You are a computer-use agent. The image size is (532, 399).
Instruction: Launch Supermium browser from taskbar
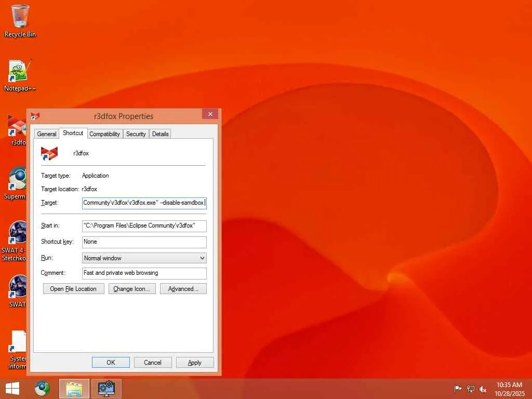point(42,389)
